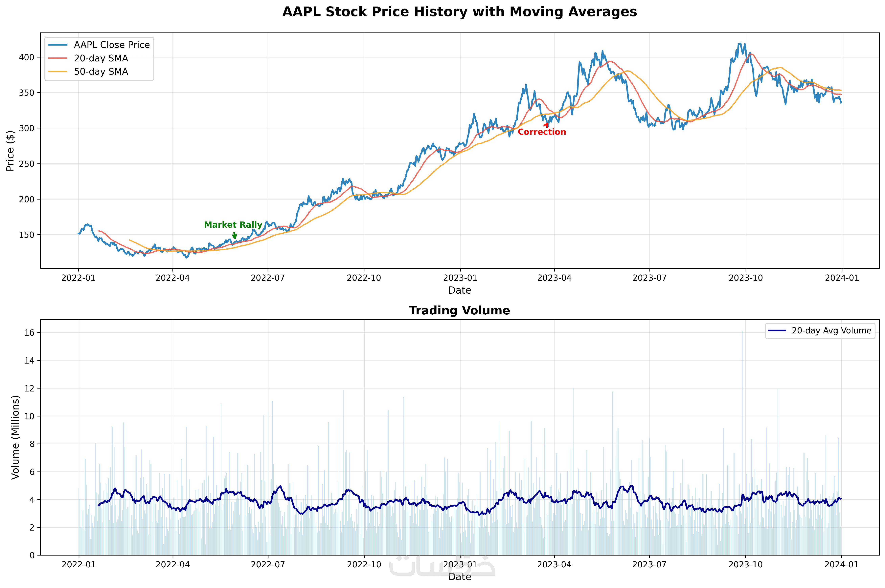Click the 2022-01 tick label on volume chart
Screen dimensions: 885x588
tap(79, 565)
